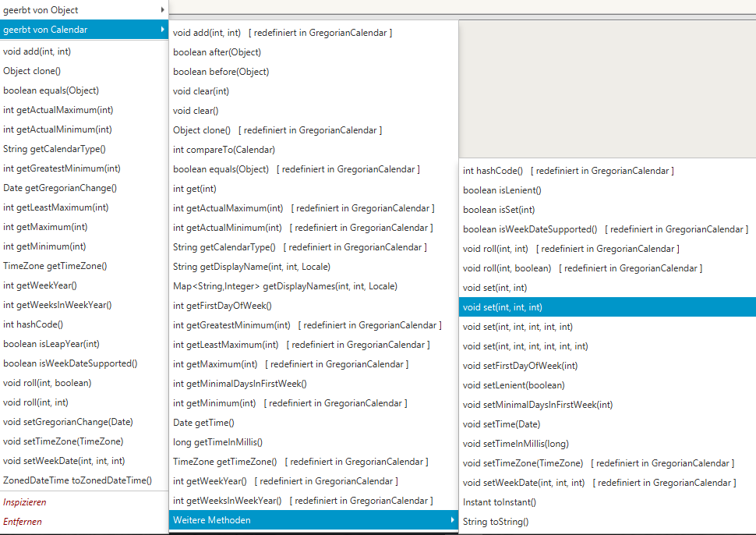Invoke 'Date getTime()' method

click(203, 423)
